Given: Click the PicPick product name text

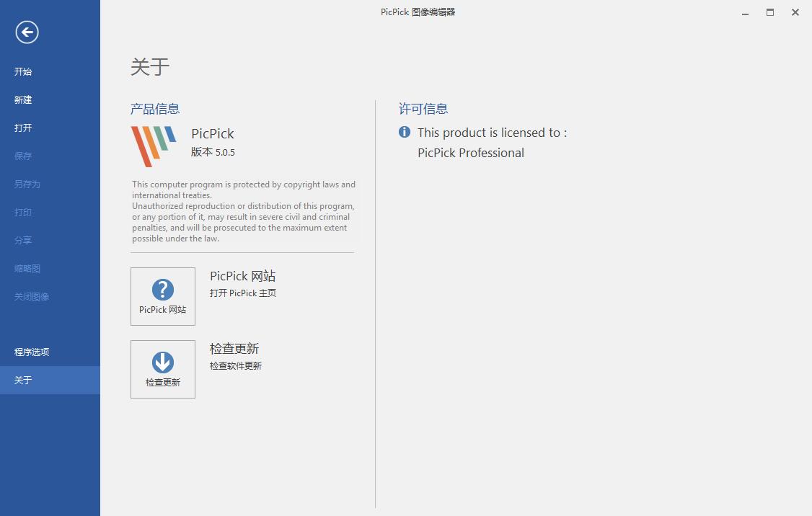Looking at the screenshot, I should tap(212, 133).
